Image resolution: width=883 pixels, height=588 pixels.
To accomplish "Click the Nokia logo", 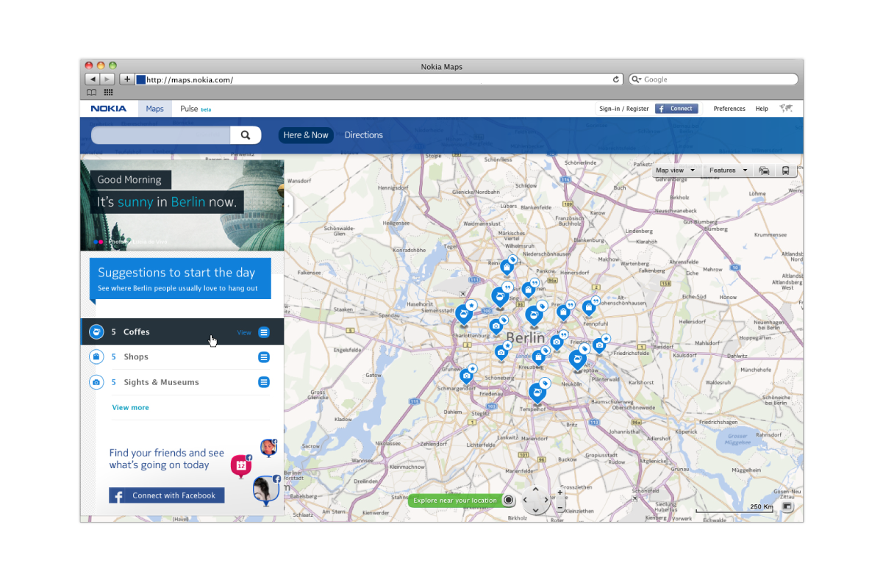I will 109,109.
